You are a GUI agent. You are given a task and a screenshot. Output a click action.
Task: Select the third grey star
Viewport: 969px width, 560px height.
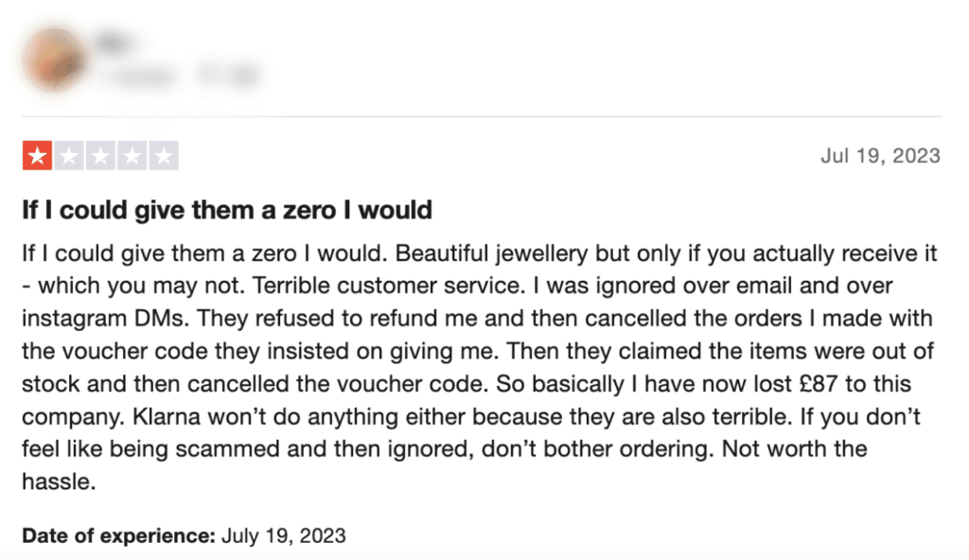click(x=100, y=156)
